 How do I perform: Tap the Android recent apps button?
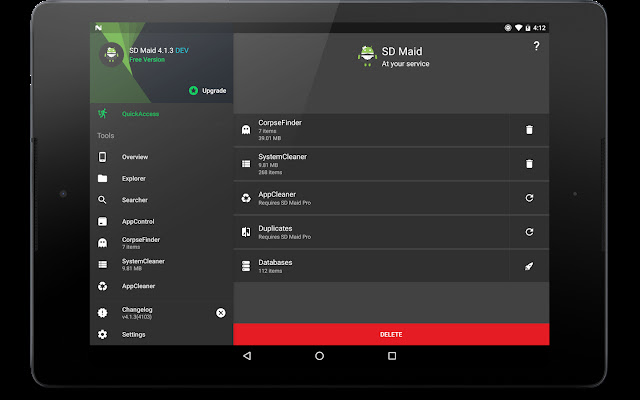click(x=392, y=356)
